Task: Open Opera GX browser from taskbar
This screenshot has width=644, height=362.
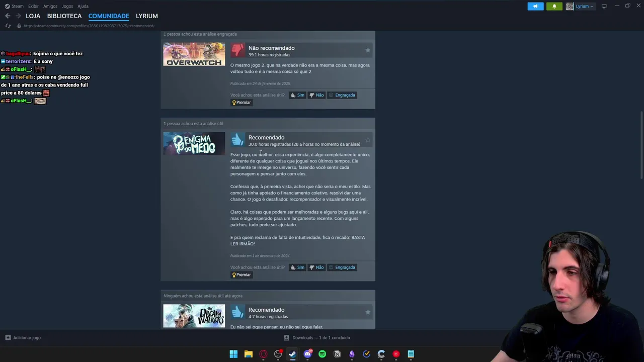Action: coord(263,354)
